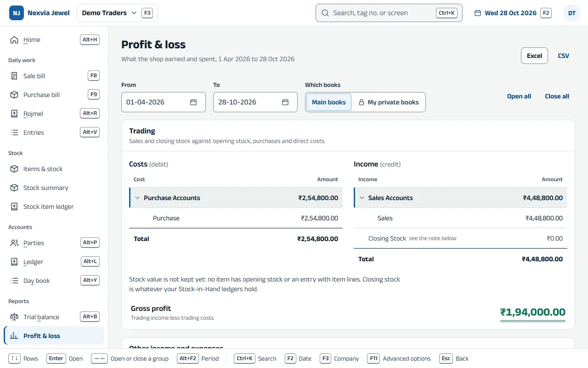Viewport: 588px width, 368px height.
Task: Click the Purchase row under Purchase Accounts
Action: point(236,218)
